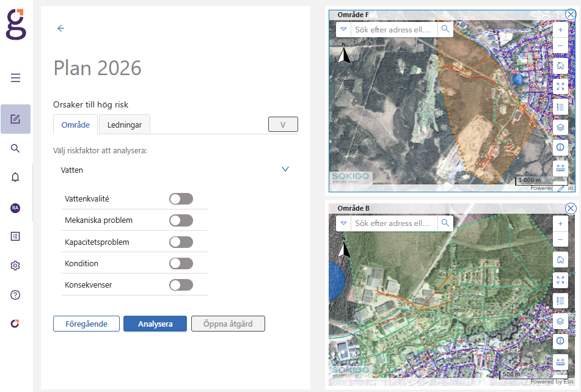The width and height of the screenshot is (581, 392).
Task: Click the Föregående button
Action: coord(86,324)
